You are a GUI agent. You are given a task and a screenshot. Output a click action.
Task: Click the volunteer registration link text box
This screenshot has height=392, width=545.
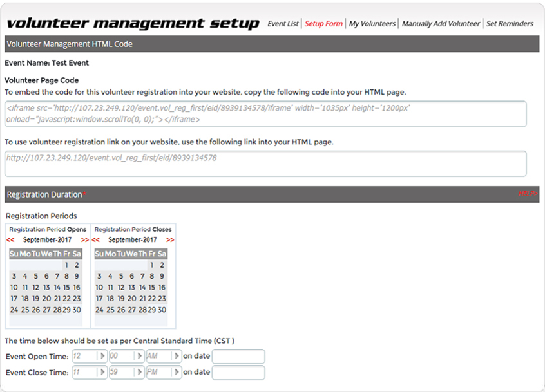(265, 163)
